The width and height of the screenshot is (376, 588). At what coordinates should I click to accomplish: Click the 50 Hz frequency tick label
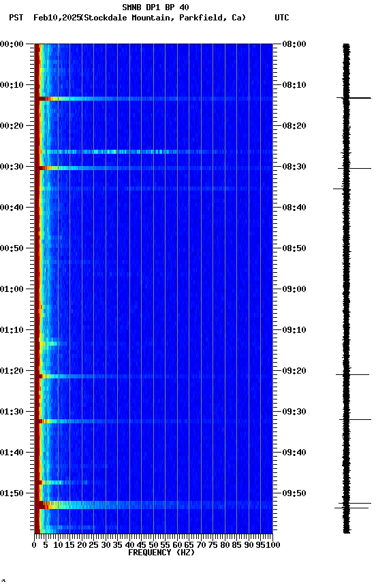tap(153, 545)
